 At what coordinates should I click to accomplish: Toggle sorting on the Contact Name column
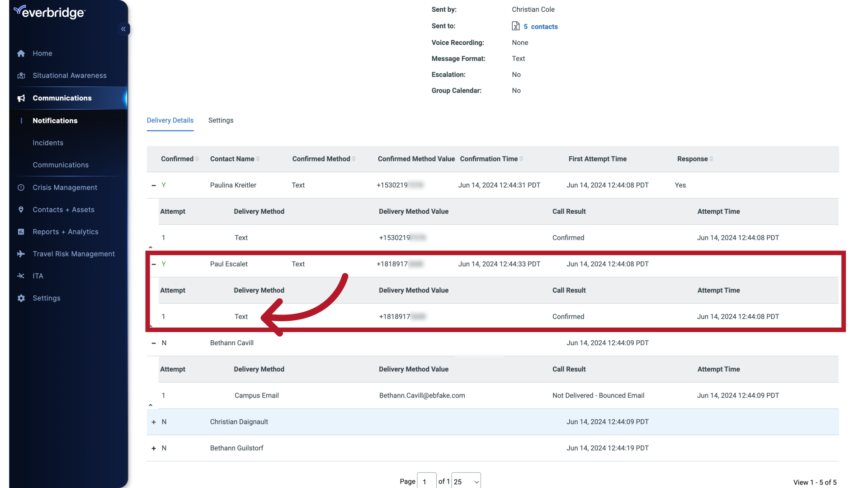258,159
